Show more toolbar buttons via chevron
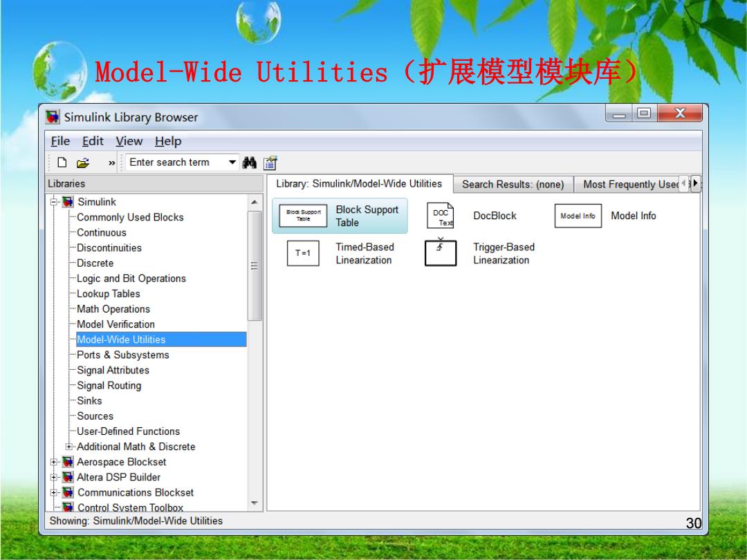This screenshot has height=560, width=747. click(x=111, y=163)
